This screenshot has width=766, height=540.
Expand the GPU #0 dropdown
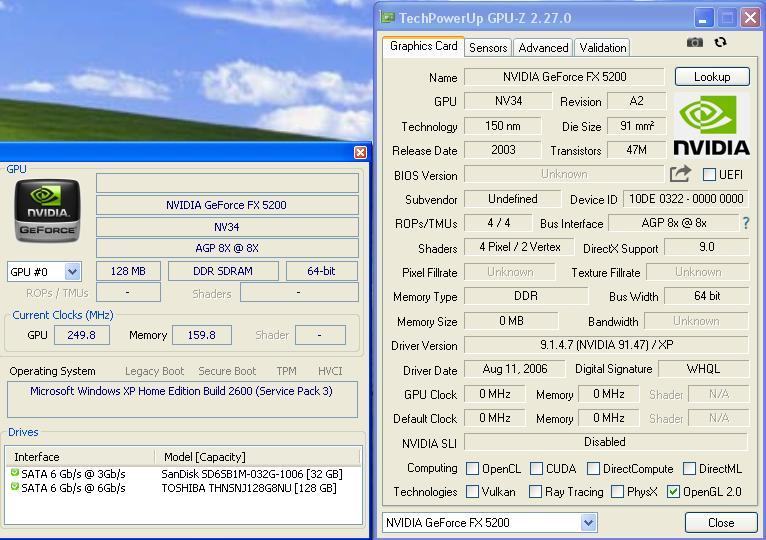point(72,271)
